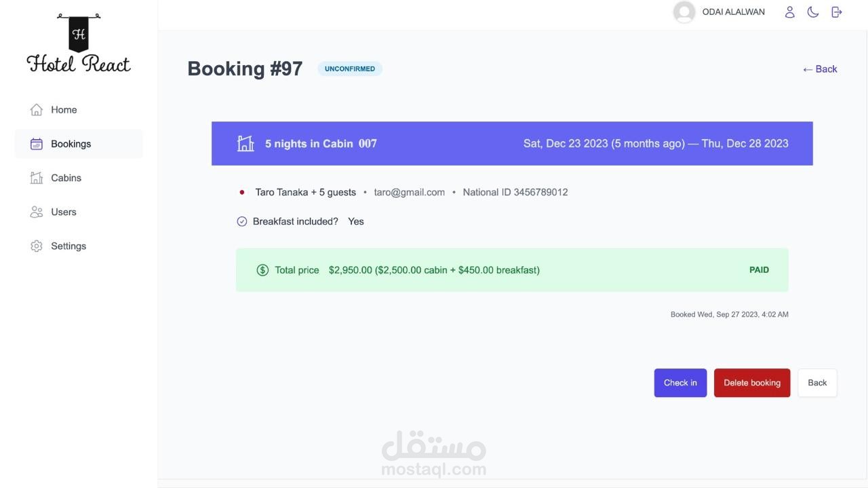Click the user avatar image
The height and width of the screenshot is (488, 868).
coord(684,12)
